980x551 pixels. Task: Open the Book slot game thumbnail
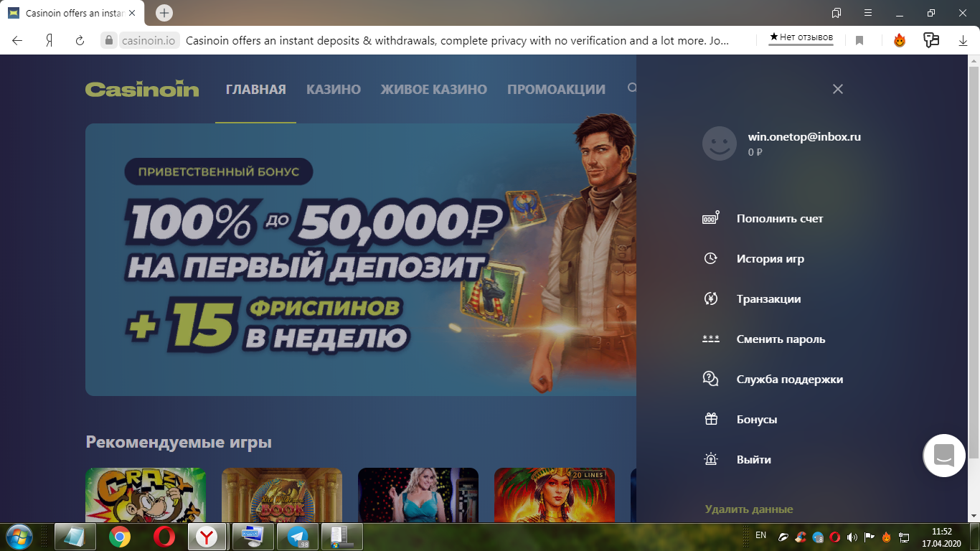282,496
